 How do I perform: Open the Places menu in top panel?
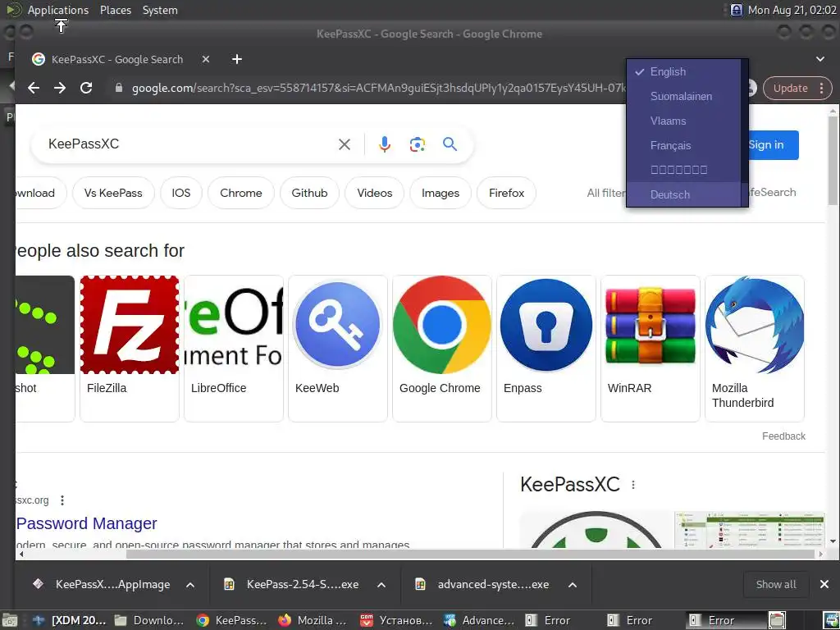[x=116, y=10]
